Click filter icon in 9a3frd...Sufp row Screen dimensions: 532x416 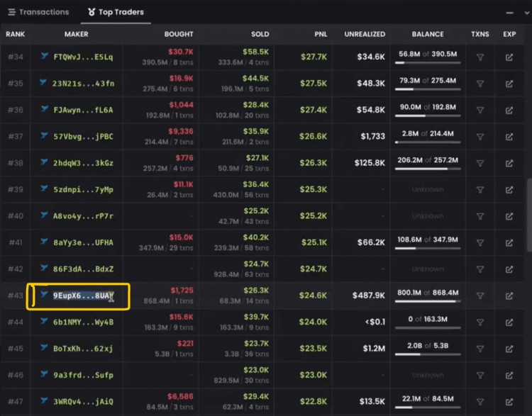tap(480, 376)
